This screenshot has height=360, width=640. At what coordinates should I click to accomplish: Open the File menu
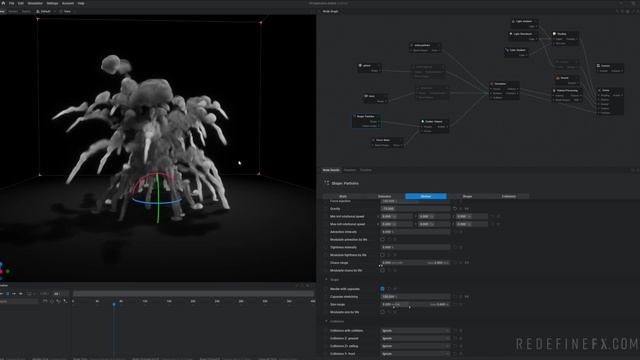[11, 3]
